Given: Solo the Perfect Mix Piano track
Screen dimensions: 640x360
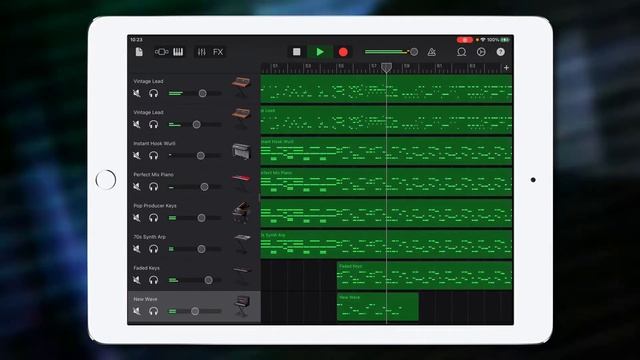Looking at the screenshot, I should pos(153,187).
